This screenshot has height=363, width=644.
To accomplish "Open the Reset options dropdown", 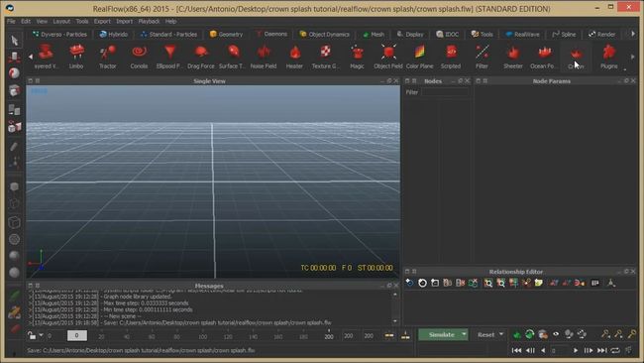I will [501, 334].
